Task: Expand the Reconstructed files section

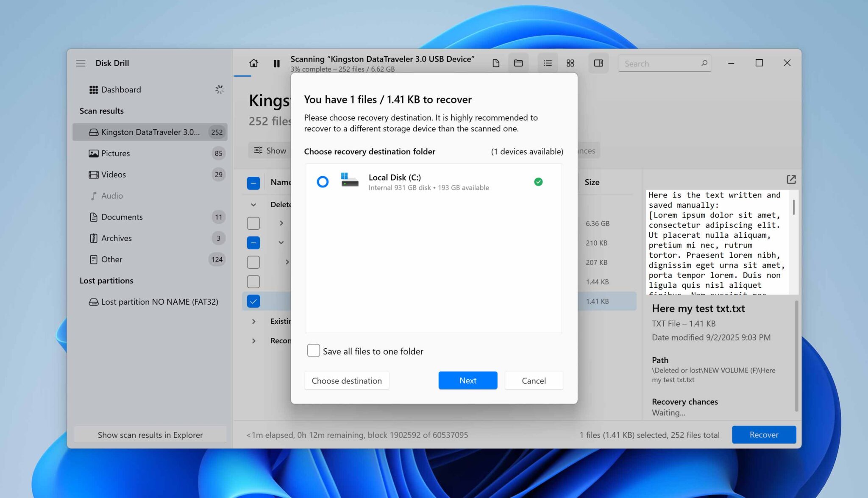Action: [254, 340]
